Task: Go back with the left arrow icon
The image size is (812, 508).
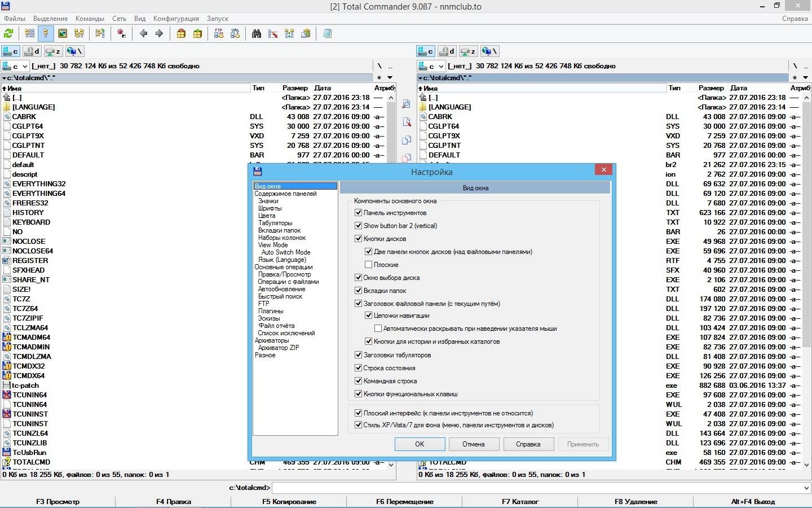Action: click(143, 33)
